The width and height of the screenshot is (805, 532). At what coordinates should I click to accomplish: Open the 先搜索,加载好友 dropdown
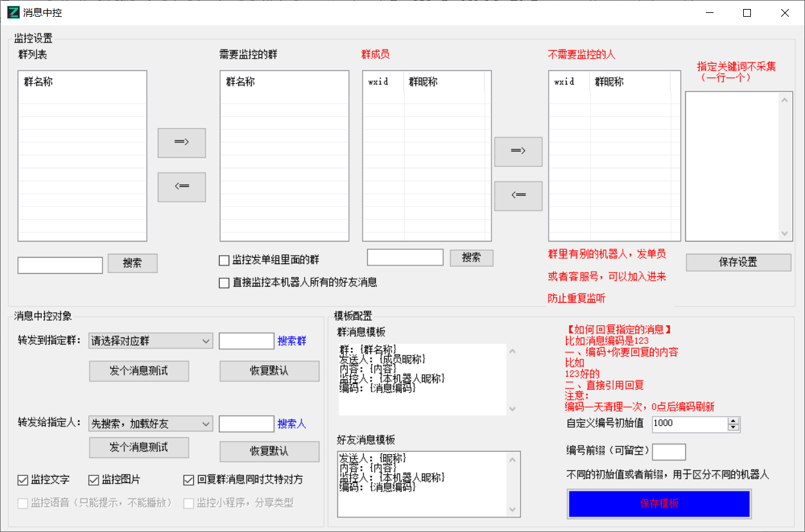tap(151, 423)
